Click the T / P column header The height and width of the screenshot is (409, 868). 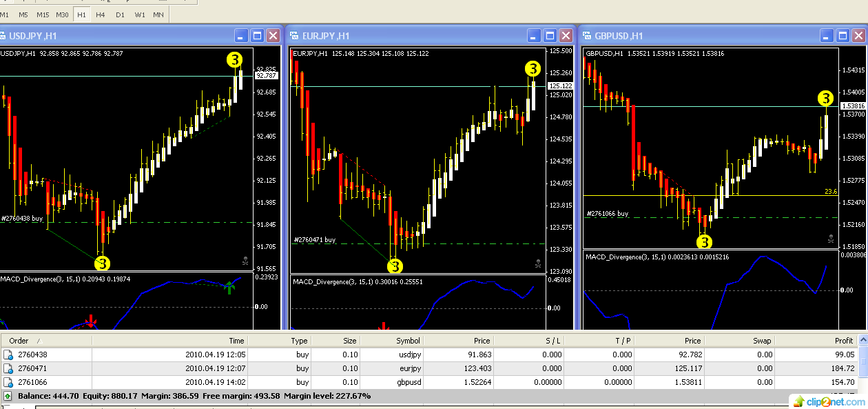(600, 341)
